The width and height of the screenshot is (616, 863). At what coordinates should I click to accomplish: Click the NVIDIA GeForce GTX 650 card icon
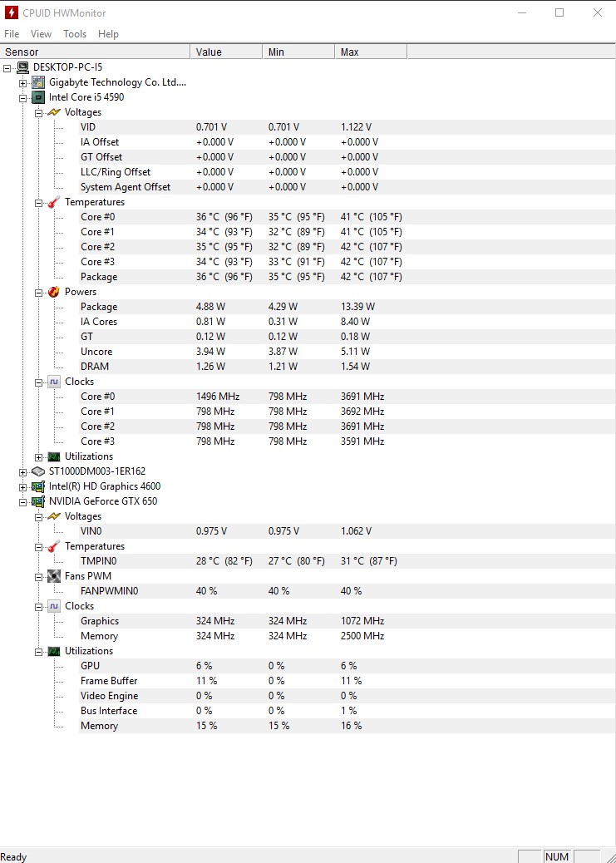point(38,501)
